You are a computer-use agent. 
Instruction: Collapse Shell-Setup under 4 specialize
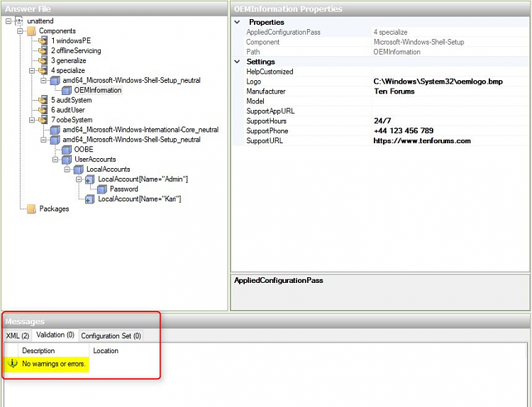(43, 80)
